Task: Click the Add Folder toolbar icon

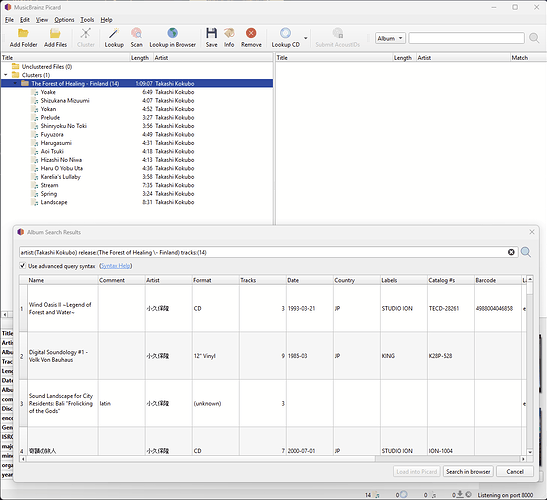Action: pyautogui.click(x=23, y=33)
